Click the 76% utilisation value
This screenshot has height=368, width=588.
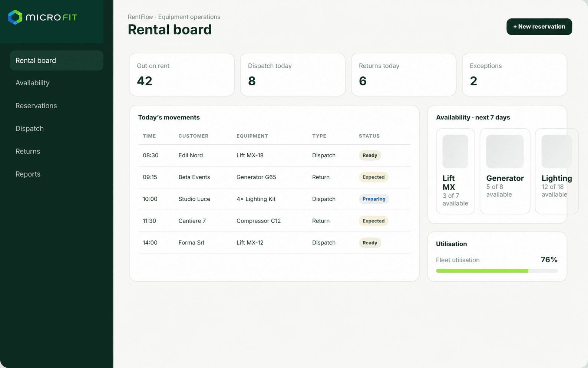click(549, 260)
